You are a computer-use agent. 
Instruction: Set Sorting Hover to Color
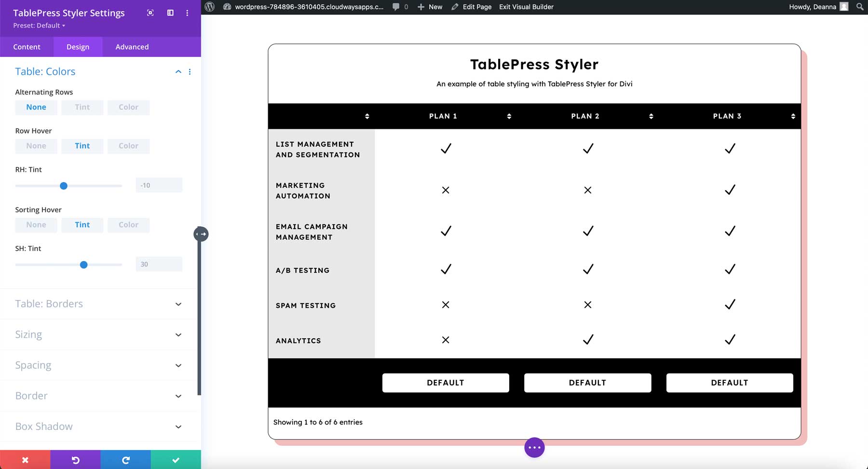128,225
